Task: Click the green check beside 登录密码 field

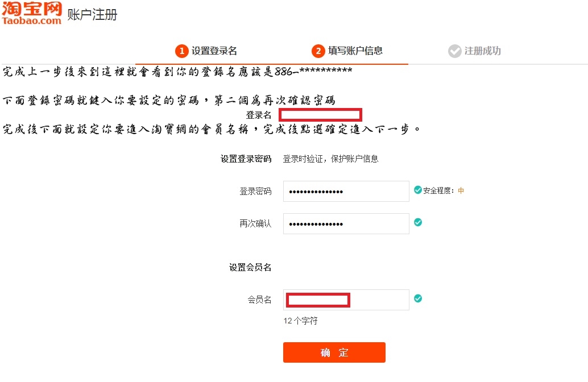Action: coord(418,190)
